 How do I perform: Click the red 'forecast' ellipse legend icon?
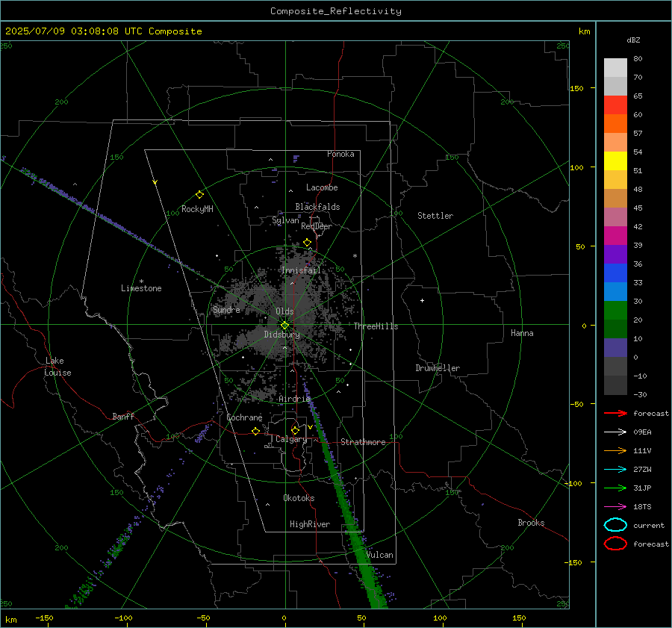(x=615, y=544)
